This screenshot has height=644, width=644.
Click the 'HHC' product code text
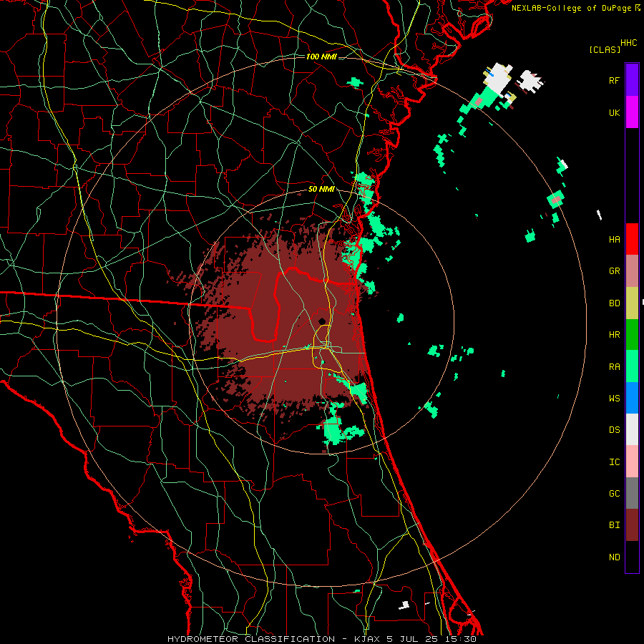629,43
